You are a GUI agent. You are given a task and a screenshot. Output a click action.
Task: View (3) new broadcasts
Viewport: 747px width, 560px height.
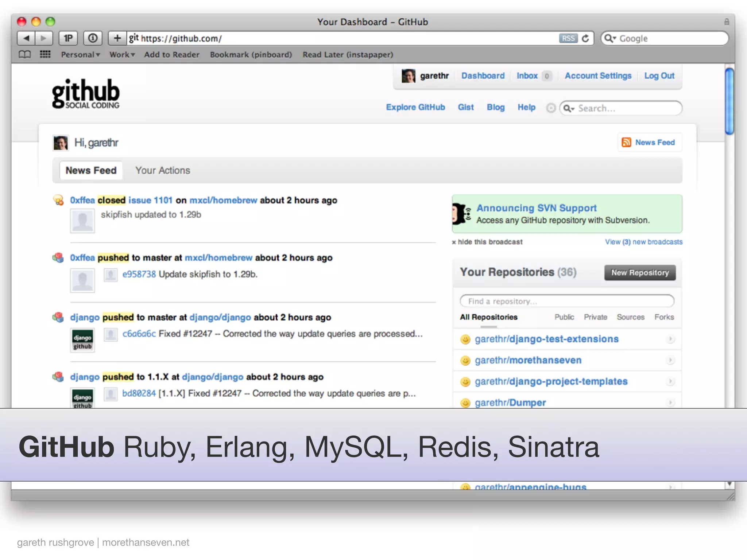click(x=644, y=242)
